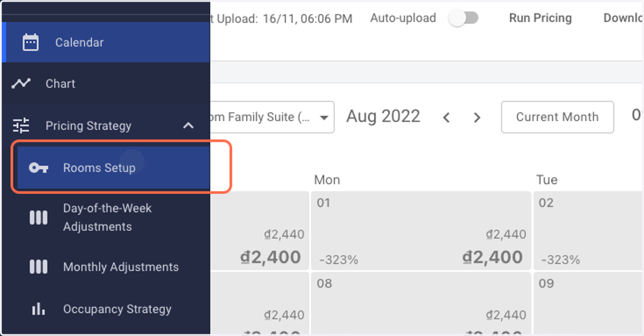
Task: Select the 08 calendar day cell
Action: point(421,303)
